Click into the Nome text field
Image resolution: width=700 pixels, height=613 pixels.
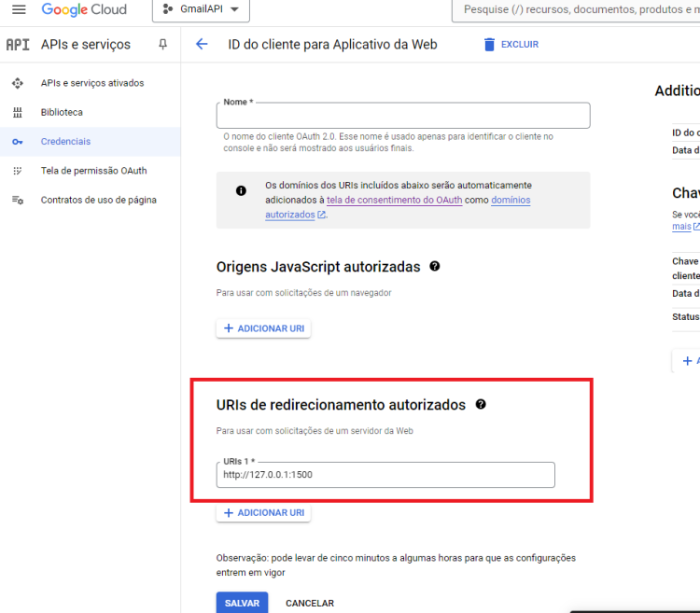(403, 116)
